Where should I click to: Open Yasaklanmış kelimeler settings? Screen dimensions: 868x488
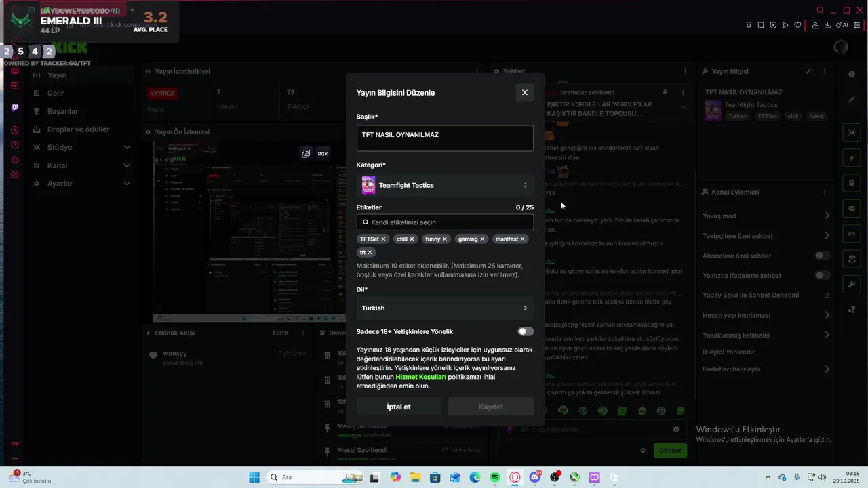[766, 335]
